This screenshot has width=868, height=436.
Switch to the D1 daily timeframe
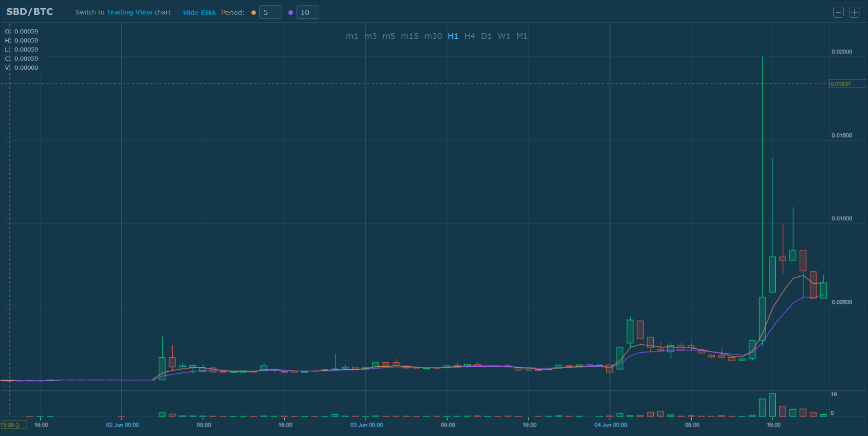(486, 36)
